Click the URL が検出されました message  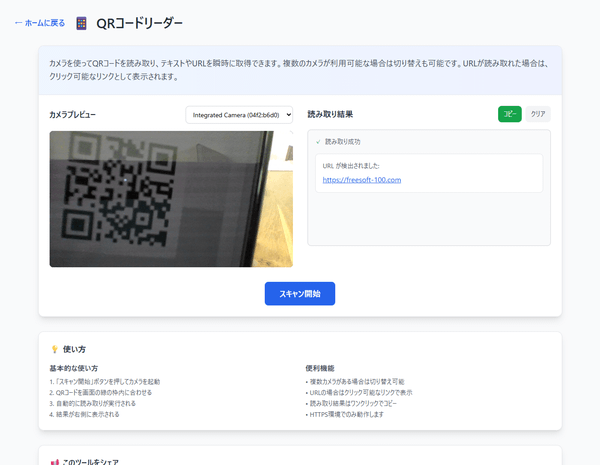[351, 165]
